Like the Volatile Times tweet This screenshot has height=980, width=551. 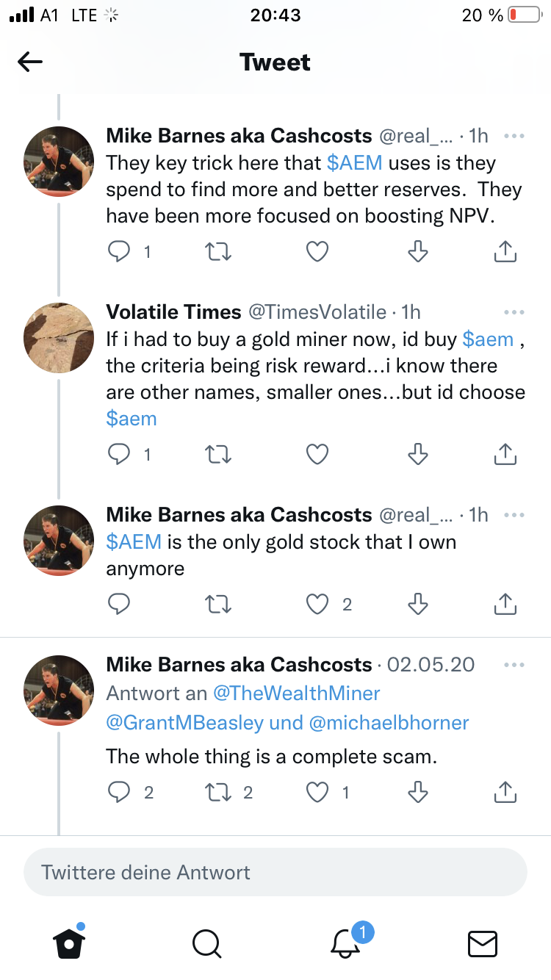click(x=317, y=455)
